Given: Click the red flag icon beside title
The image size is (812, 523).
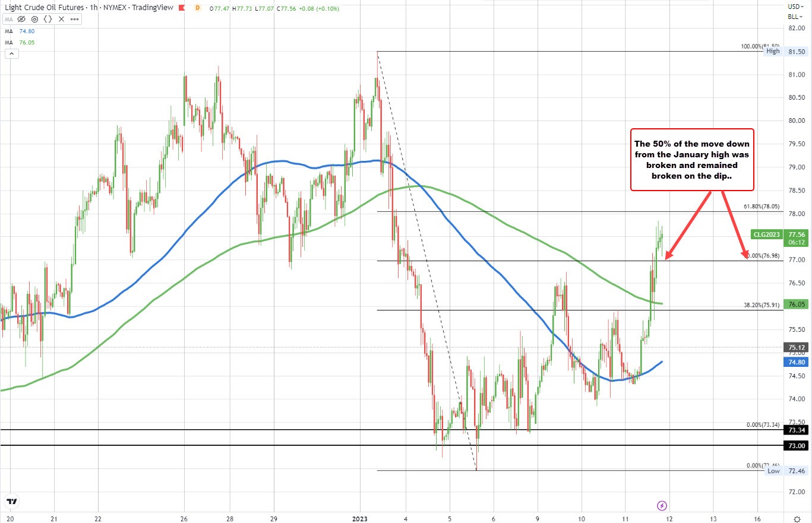Looking at the screenshot, I should (x=182, y=8).
